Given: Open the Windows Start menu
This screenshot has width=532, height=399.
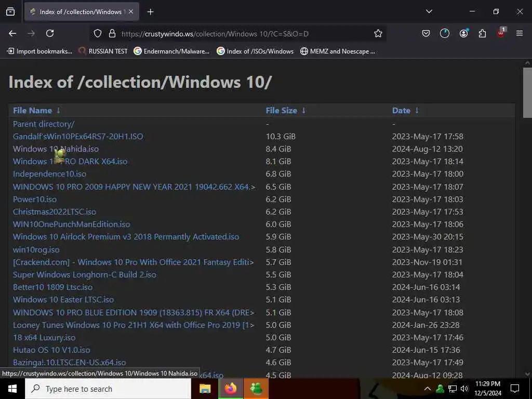Looking at the screenshot, I should pyautogui.click(x=12, y=389).
